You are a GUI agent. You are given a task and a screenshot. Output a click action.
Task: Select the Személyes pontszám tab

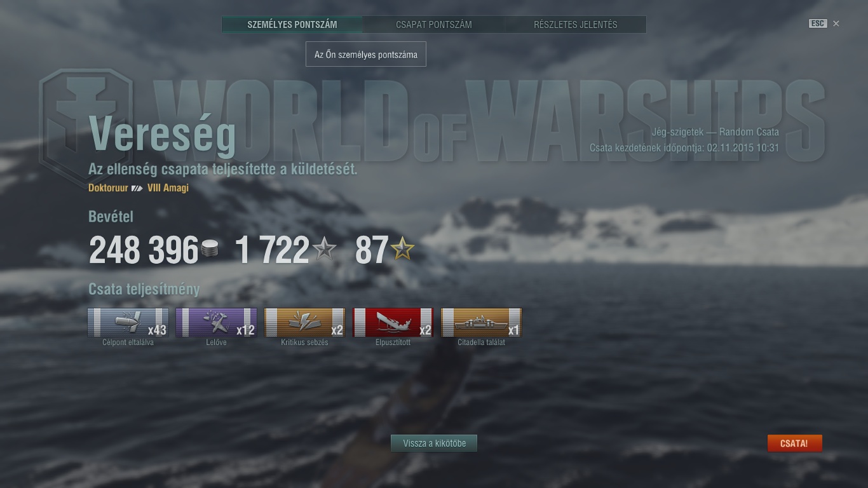click(292, 25)
